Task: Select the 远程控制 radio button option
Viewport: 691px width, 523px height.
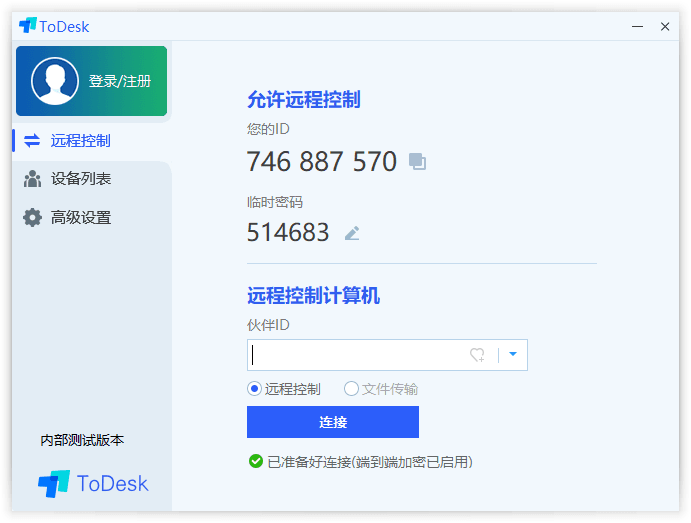Action: pyautogui.click(x=254, y=389)
